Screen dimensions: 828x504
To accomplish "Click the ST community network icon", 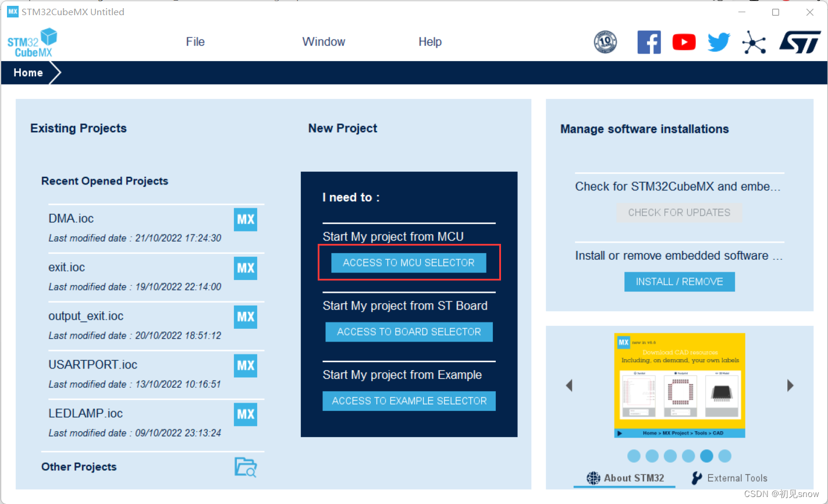I will pyautogui.click(x=754, y=42).
